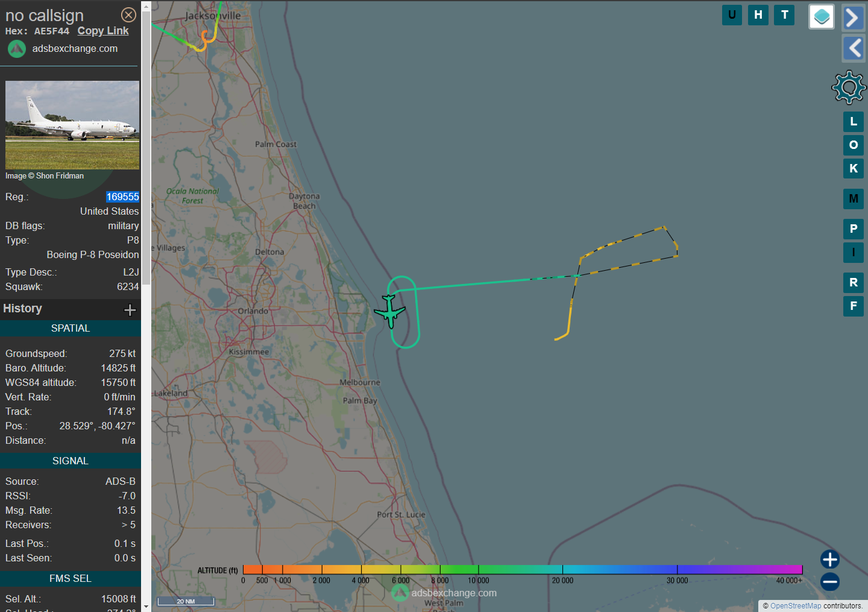The image size is (868, 612).
Task: Zoom in the map with plus button
Action: [x=830, y=560]
